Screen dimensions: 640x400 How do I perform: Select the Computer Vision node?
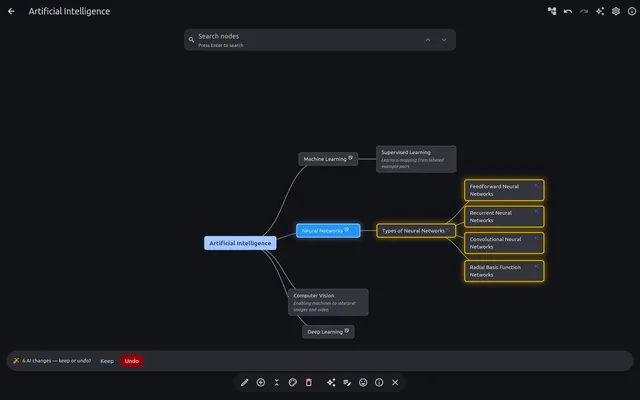pos(328,302)
